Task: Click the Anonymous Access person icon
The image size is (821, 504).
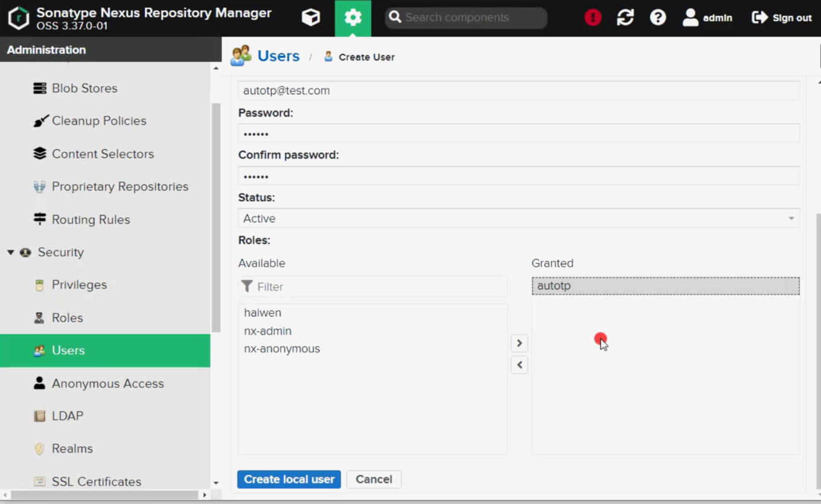Action: point(40,383)
